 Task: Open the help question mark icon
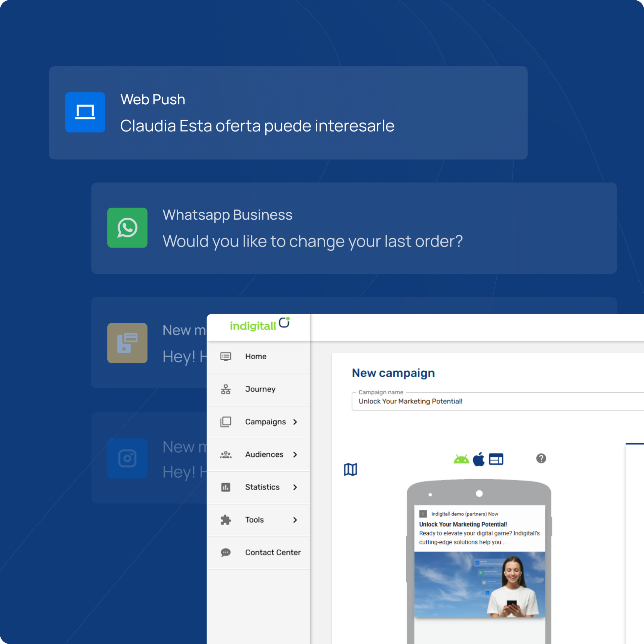click(x=541, y=458)
